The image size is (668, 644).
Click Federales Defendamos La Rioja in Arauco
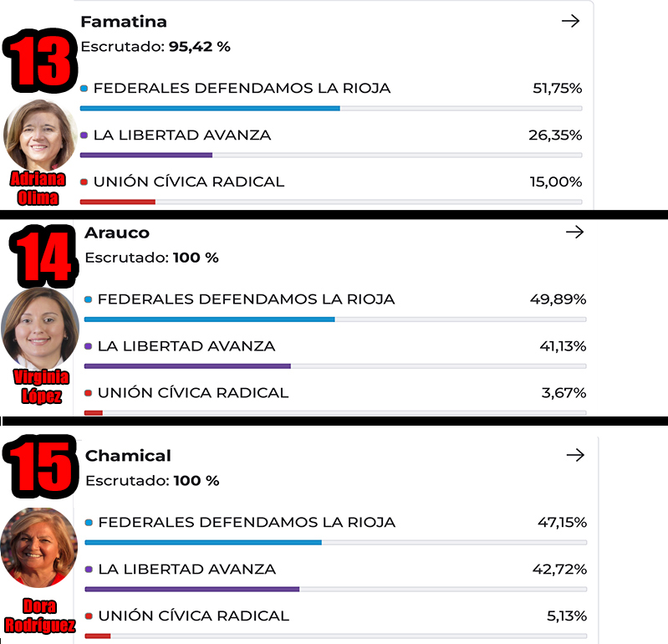(x=246, y=299)
